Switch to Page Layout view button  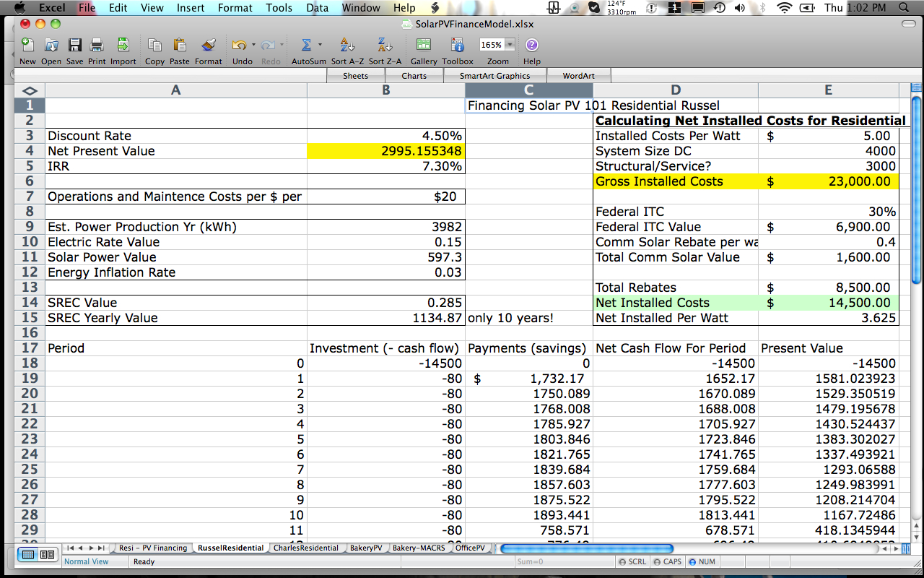click(47, 554)
